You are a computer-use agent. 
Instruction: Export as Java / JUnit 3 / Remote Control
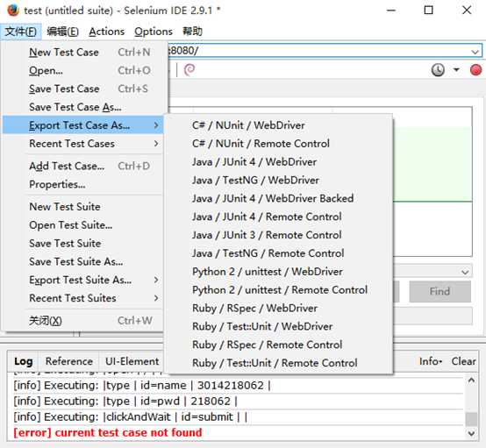point(279,235)
